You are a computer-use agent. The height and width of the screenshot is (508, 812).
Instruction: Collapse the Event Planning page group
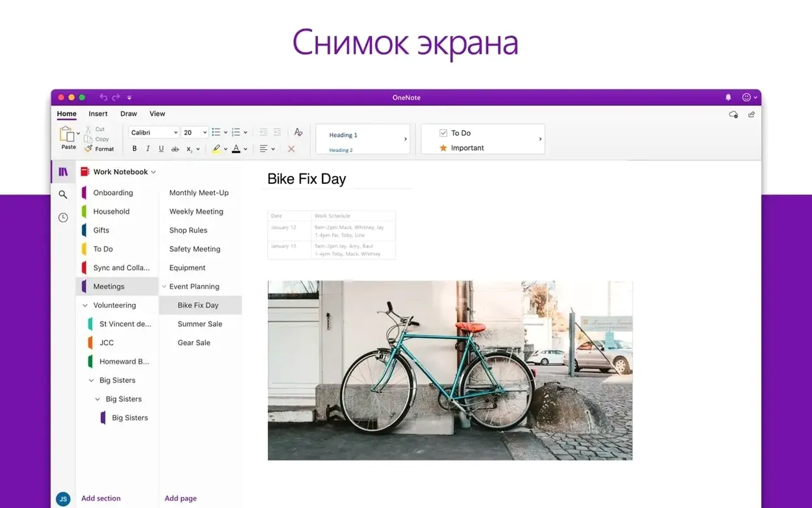coord(164,286)
